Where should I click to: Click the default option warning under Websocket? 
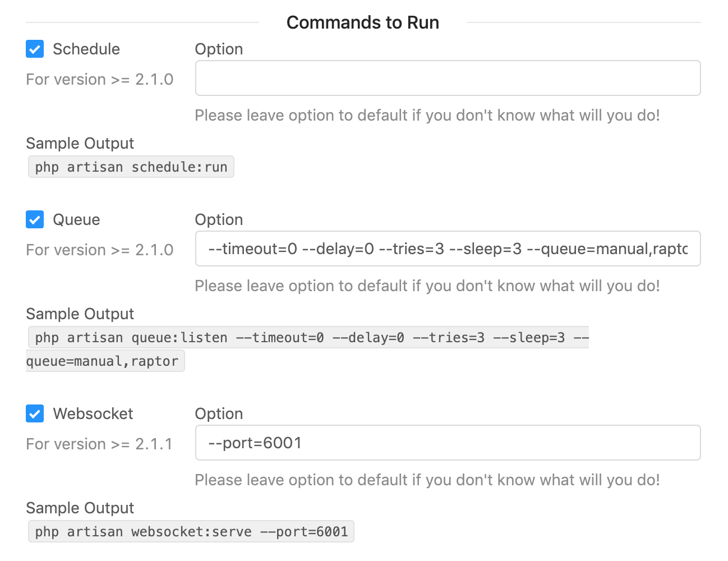point(427,480)
